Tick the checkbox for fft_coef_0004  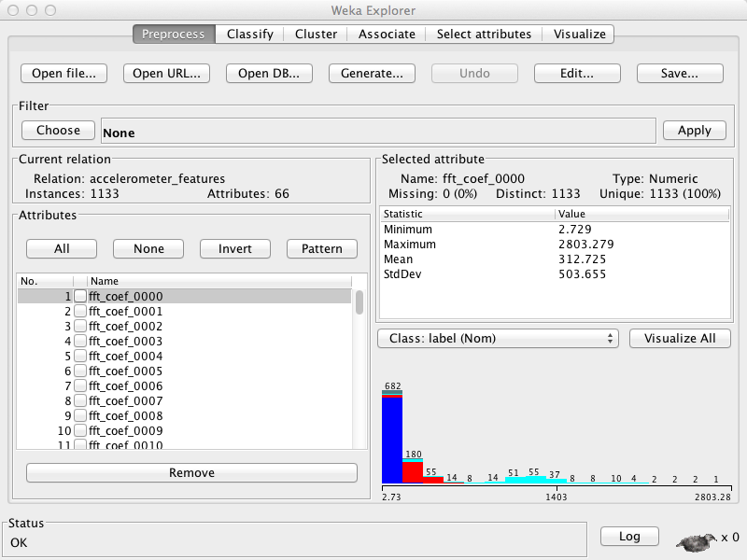click(80, 356)
